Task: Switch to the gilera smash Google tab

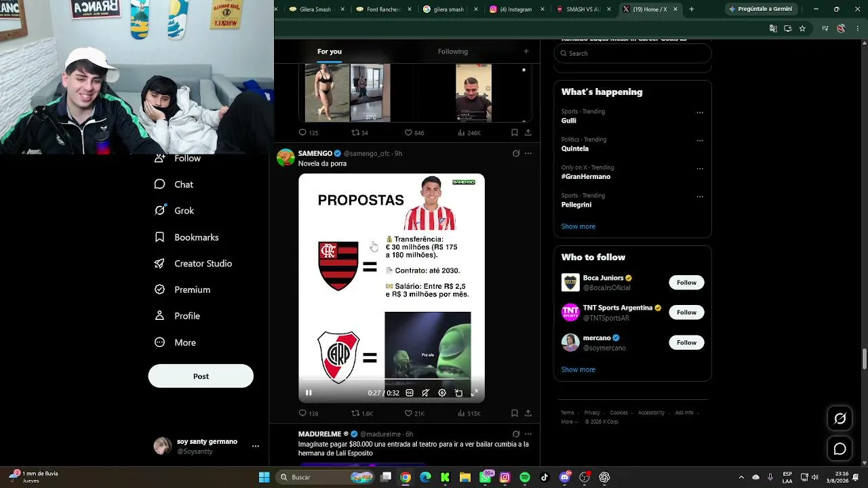Action: (x=450, y=9)
